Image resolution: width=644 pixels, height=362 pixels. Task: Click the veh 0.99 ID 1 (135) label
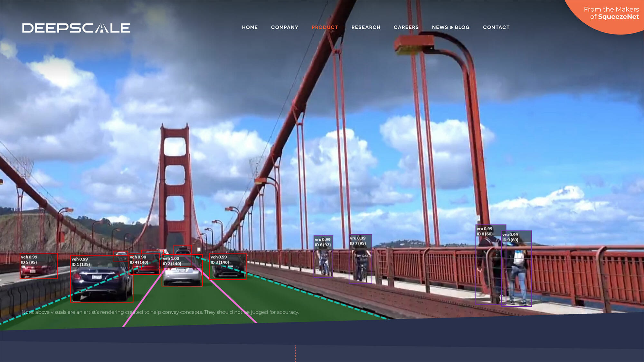click(80, 262)
